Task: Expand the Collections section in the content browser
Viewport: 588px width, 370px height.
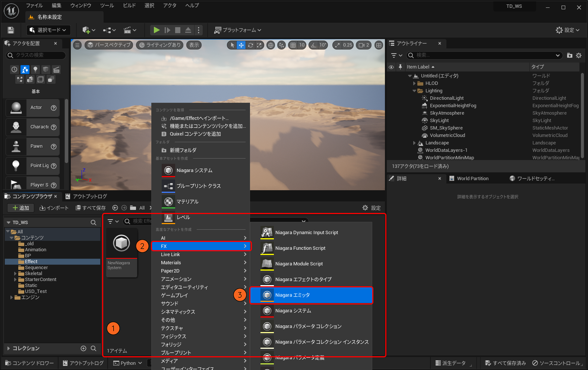Action: tap(9, 348)
